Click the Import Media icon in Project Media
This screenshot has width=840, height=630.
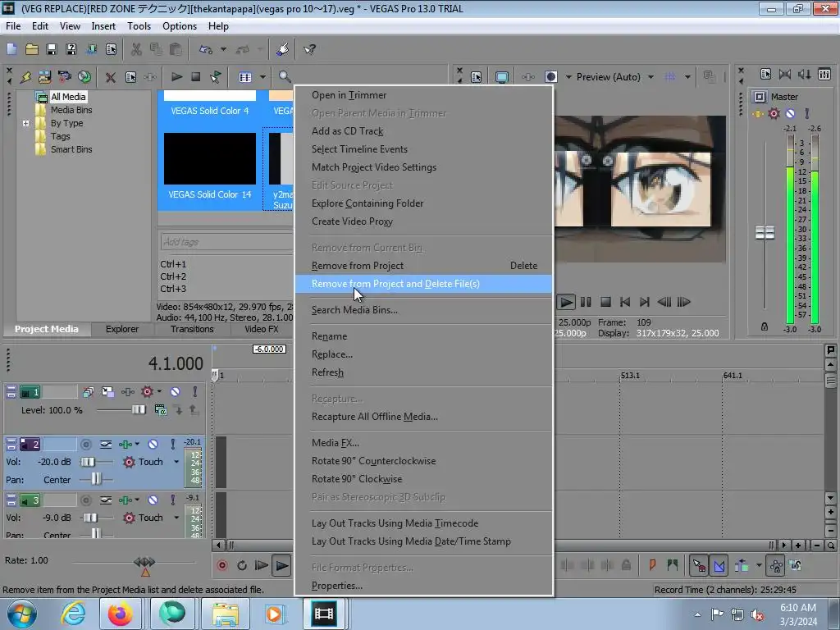coord(44,77)
